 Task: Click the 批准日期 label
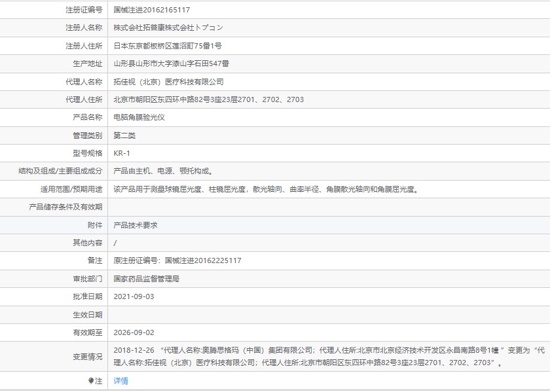coord(88,296)
